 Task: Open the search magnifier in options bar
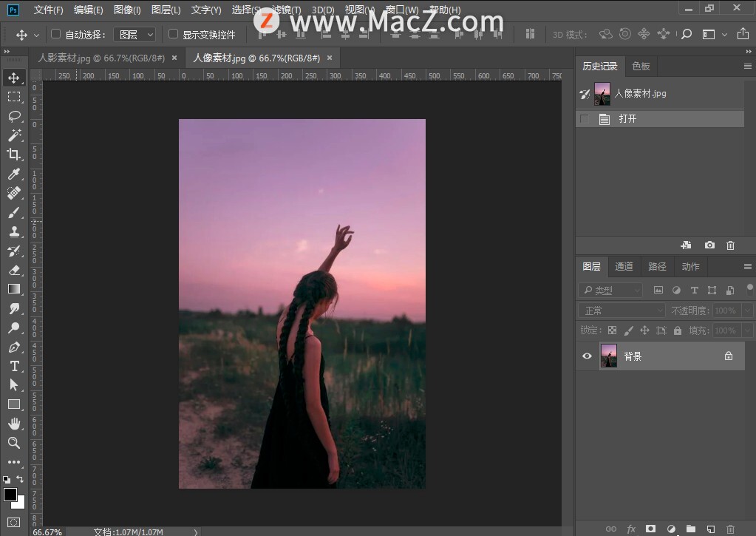[687, 34]
